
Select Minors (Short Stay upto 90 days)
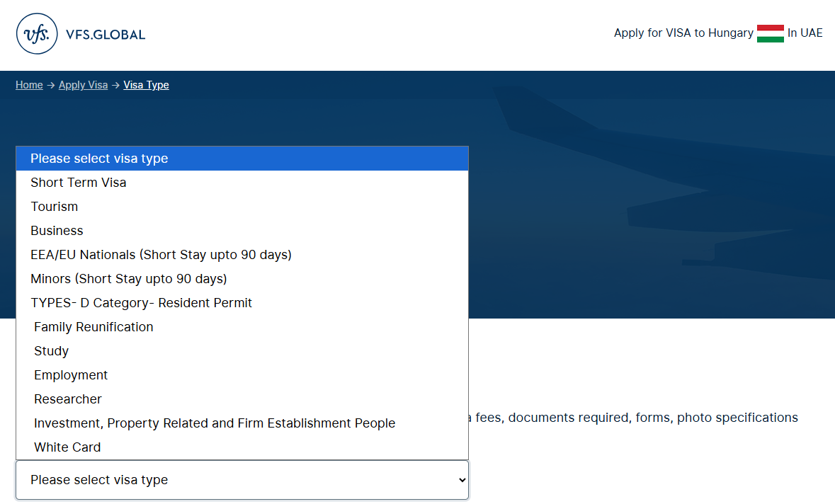(242, 279)
